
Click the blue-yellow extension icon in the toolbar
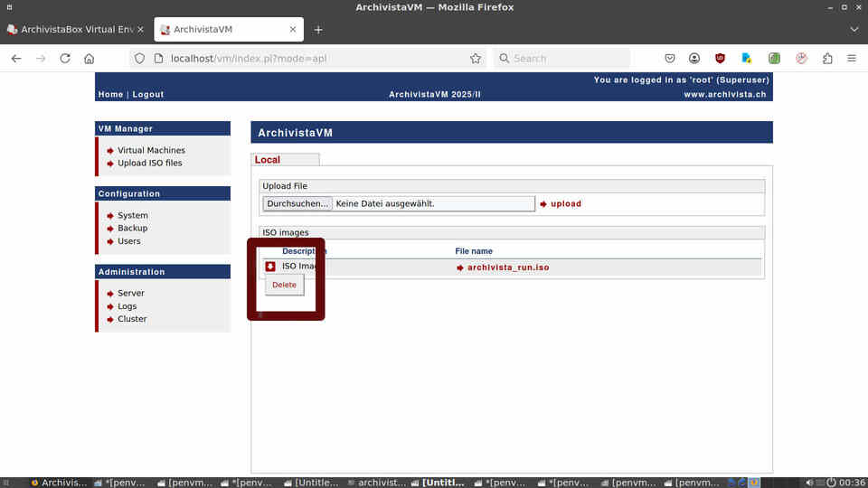click(746, 58)
